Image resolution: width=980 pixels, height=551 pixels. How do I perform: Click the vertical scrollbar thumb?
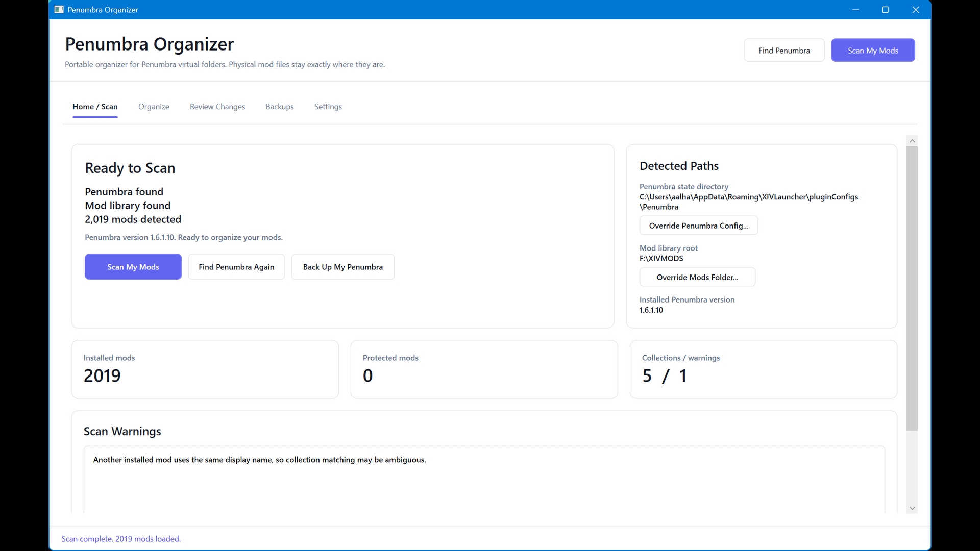pyautogui.click(x=912, y=288)
